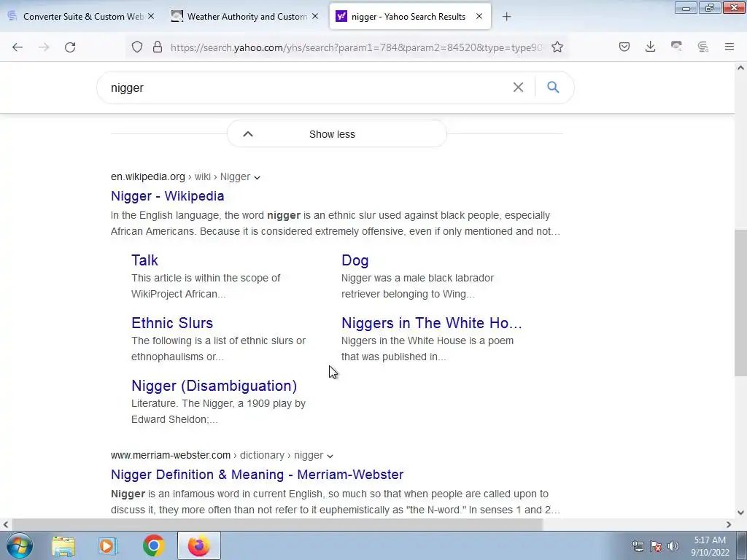This screenshot has height=560, width=747.
Task: Close the Converter Suite tab
Action: pyautogui.click(x=151, y=16)
